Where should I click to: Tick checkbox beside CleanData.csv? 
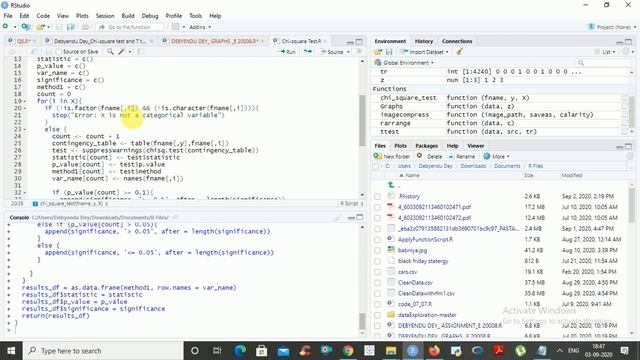pos(377,283)
